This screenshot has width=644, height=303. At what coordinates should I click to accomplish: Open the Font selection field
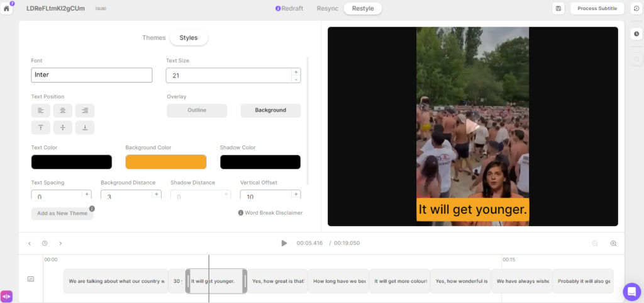coord(92,75)
